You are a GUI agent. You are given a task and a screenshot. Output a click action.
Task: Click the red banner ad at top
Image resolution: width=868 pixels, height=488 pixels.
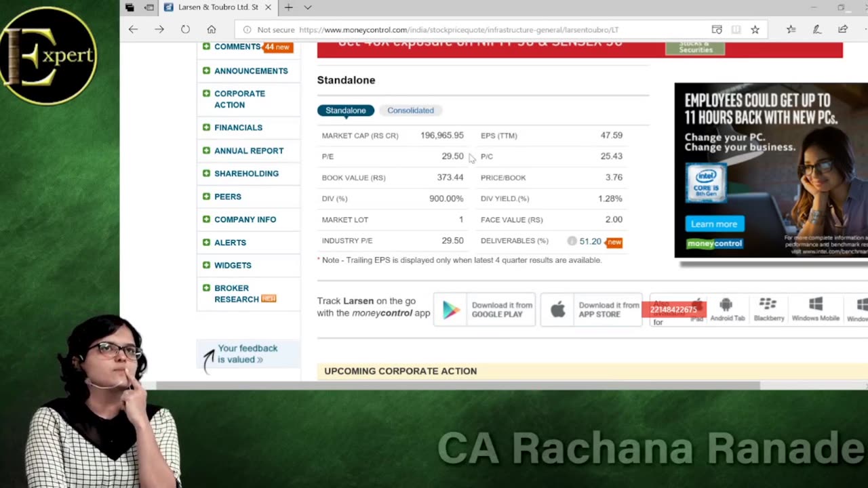(x=580, y=49)
